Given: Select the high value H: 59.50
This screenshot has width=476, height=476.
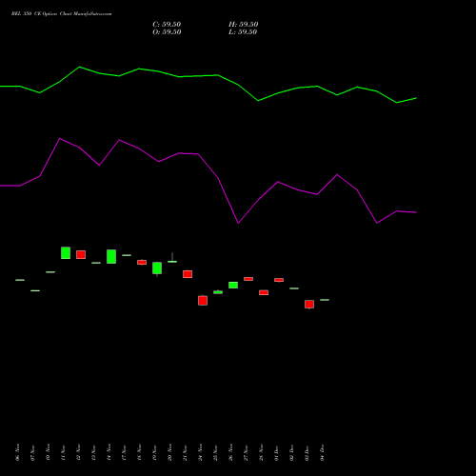Looking at the screenshot, I should [243, 25].
